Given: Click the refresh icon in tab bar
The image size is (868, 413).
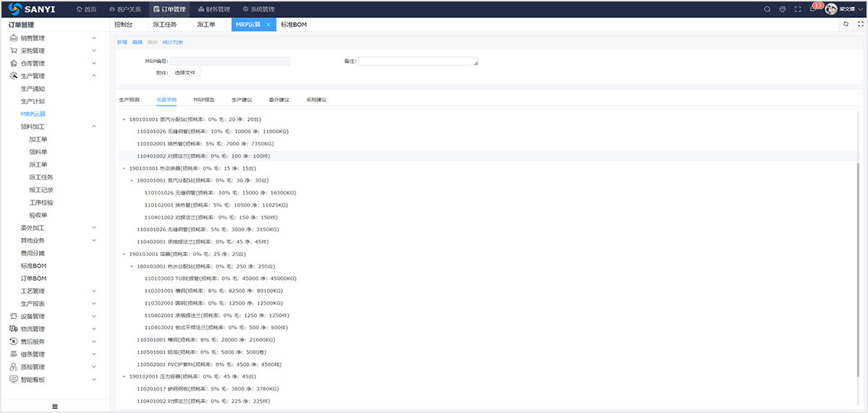Looking at the screenshot, I should 846,25.
